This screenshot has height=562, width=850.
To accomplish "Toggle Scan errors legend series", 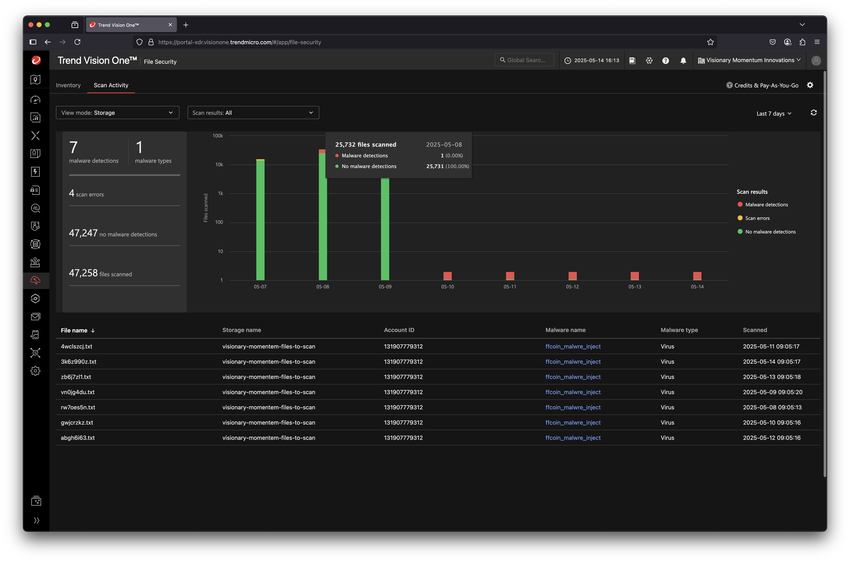I will 754,218.
